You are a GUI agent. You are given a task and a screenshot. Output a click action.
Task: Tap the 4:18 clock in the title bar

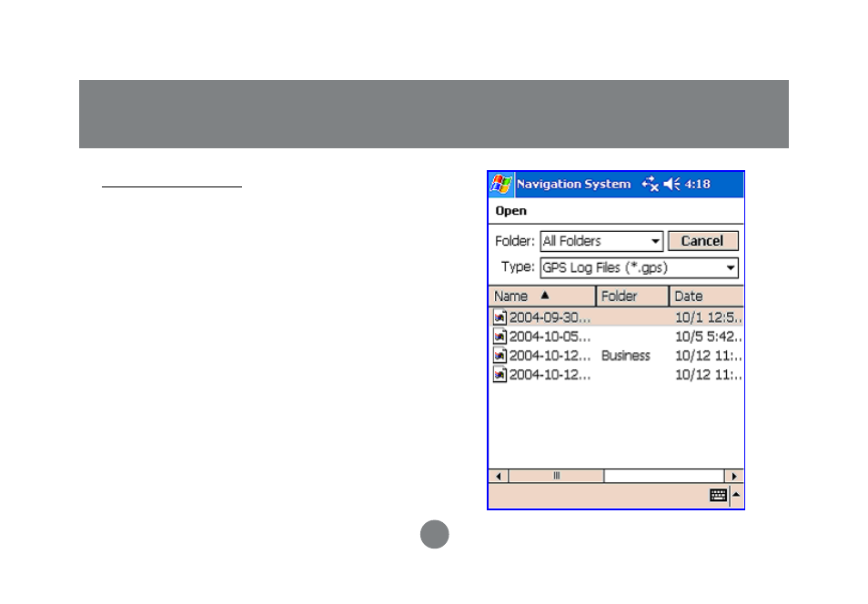[x=698, y=184]
